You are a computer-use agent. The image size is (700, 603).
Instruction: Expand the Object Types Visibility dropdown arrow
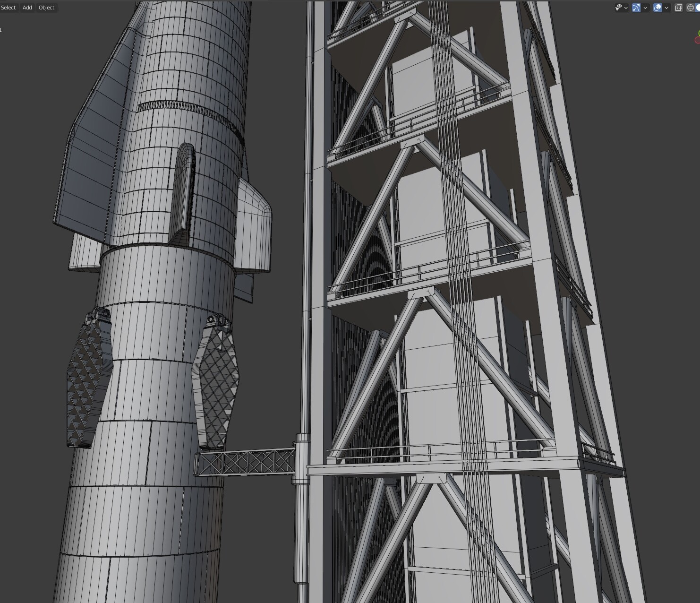click(625, 7)
